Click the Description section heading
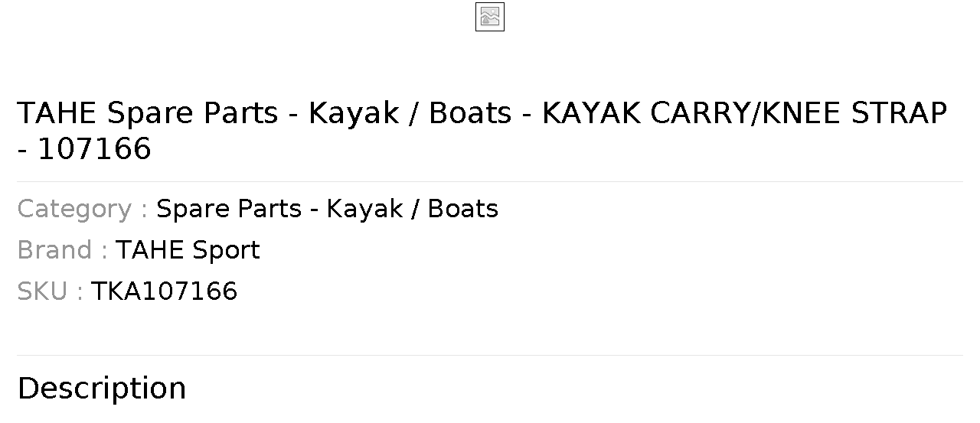 click(x=102, y=389)
